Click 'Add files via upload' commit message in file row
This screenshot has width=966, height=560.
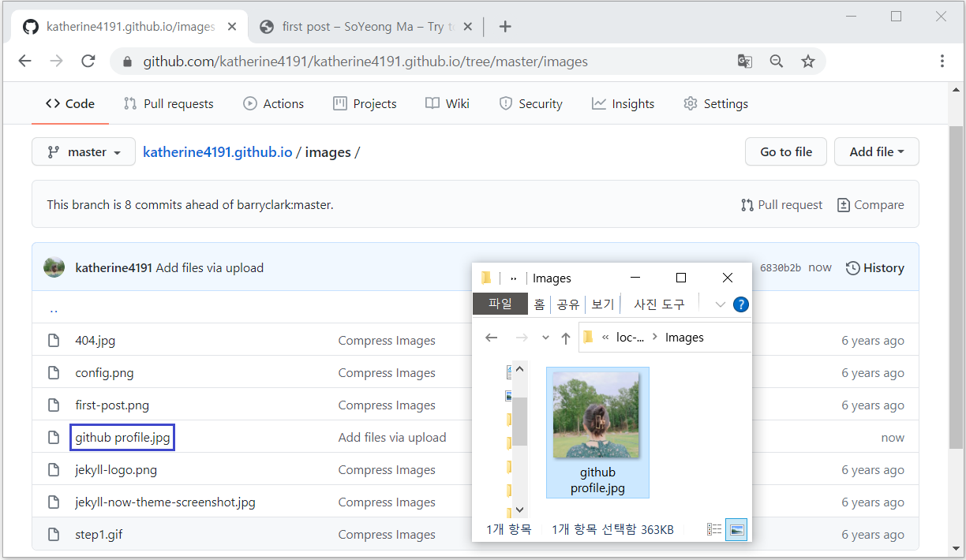tap(392, 438)
